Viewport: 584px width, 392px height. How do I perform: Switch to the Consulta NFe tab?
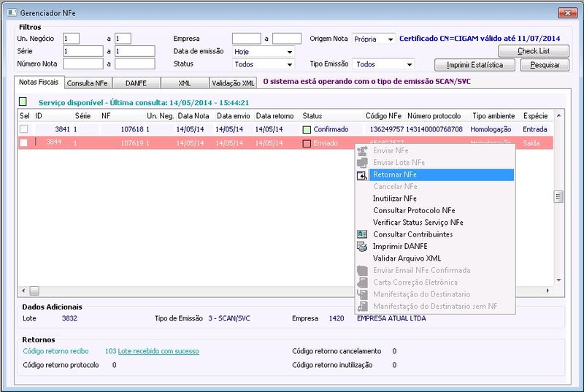(x=87, y=83)
